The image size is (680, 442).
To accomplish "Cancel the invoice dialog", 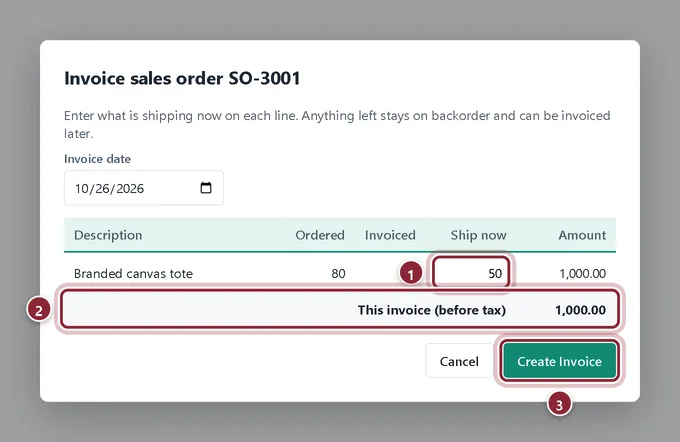I will (x=459, y=361).
